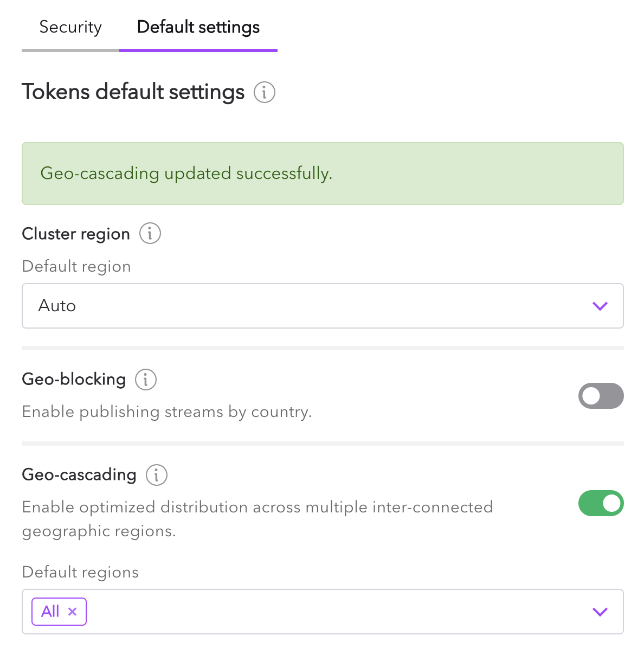Open the Cluster region info icon

click(x=150, y=234)
